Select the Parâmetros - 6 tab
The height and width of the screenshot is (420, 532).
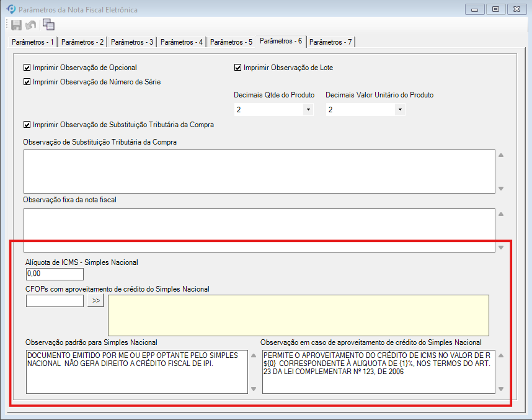click(281, 41)
